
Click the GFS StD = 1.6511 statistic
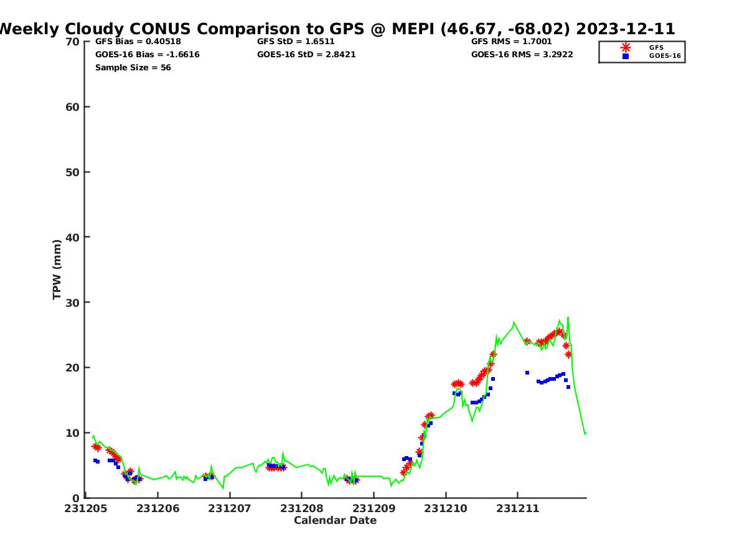tap(296, 42)
